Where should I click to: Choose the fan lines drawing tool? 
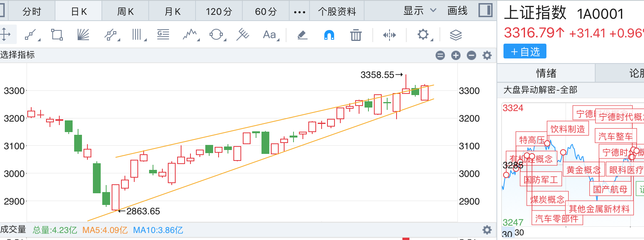[x=83, y=35]
